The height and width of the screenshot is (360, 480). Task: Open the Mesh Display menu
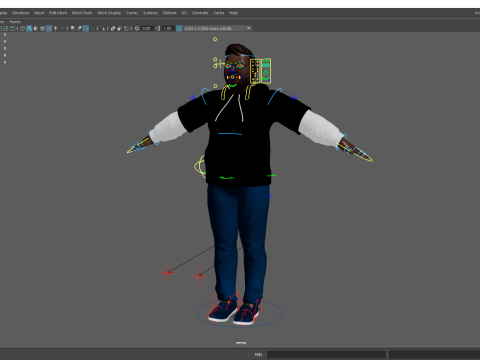click(x=109, y=13)
